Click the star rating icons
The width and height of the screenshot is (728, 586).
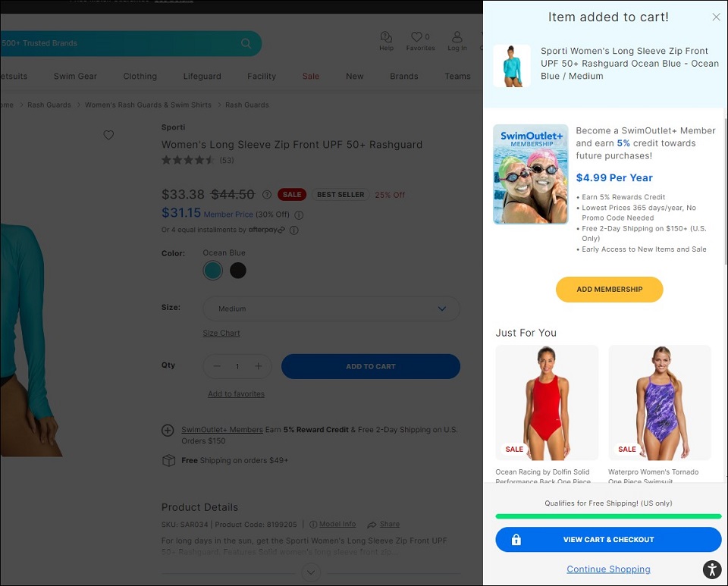188,160
